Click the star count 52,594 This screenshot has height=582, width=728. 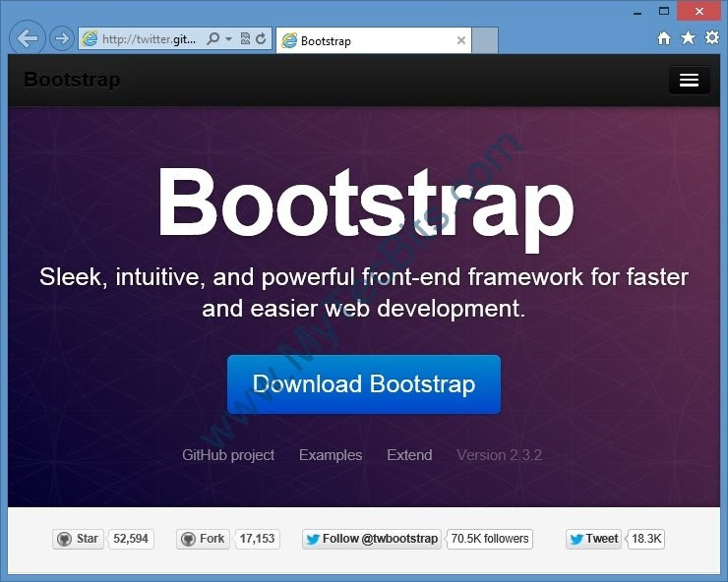131,539
